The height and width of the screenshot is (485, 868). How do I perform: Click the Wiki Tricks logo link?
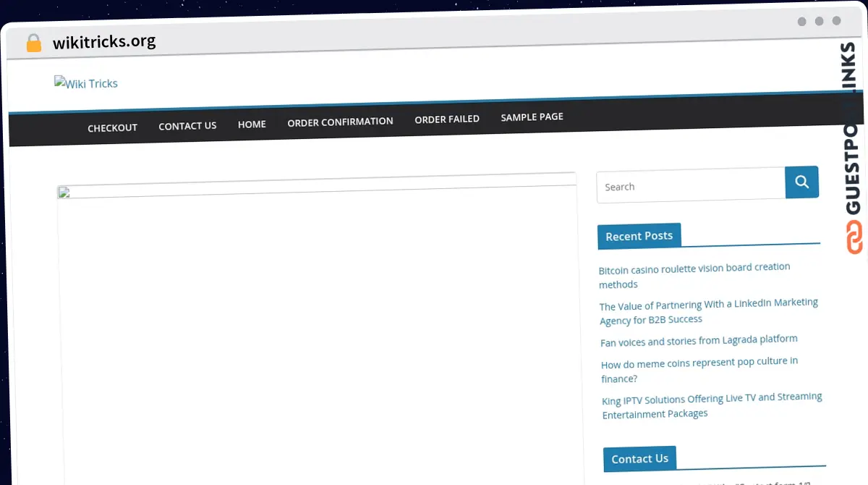tap(85, 83)
